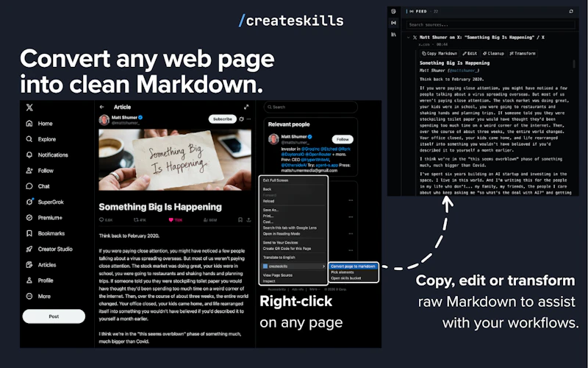
Task: Open Explore in X sidebar
Action: click(x=41, y=139)
